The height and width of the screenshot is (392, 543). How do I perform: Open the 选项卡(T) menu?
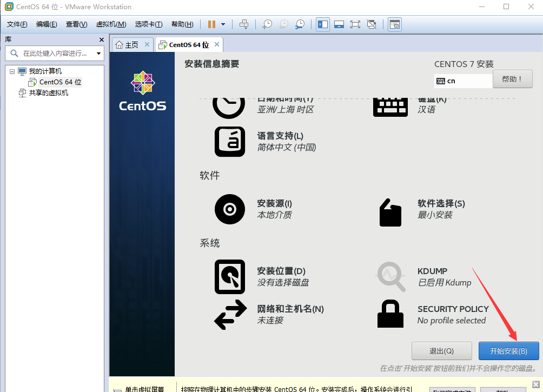(149, 24)
